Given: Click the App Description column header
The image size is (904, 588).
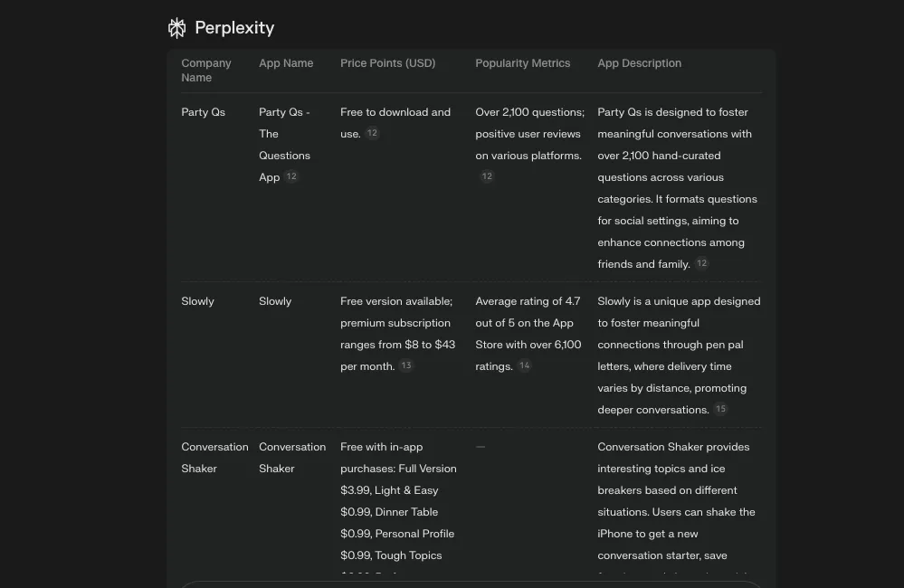Looking at the screenshot, I should point(639,63).
